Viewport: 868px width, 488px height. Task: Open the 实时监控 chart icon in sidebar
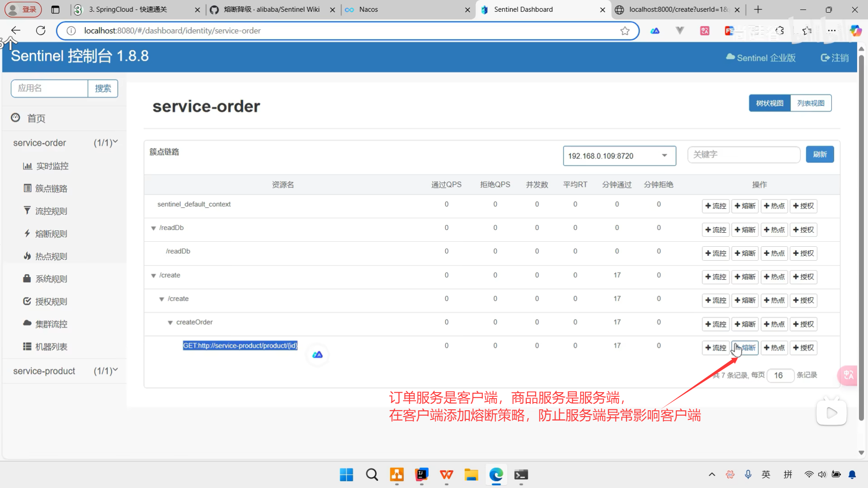point(28,166)
